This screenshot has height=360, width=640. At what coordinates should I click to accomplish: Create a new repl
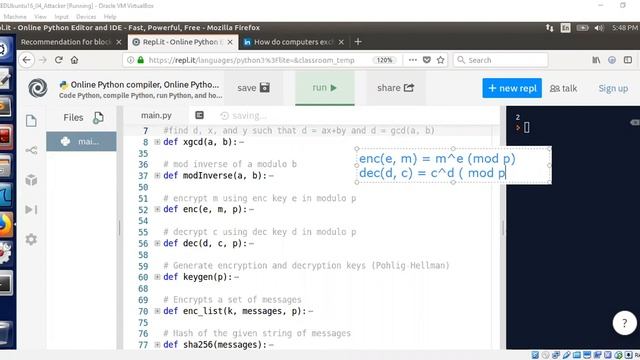coord(512,88)
